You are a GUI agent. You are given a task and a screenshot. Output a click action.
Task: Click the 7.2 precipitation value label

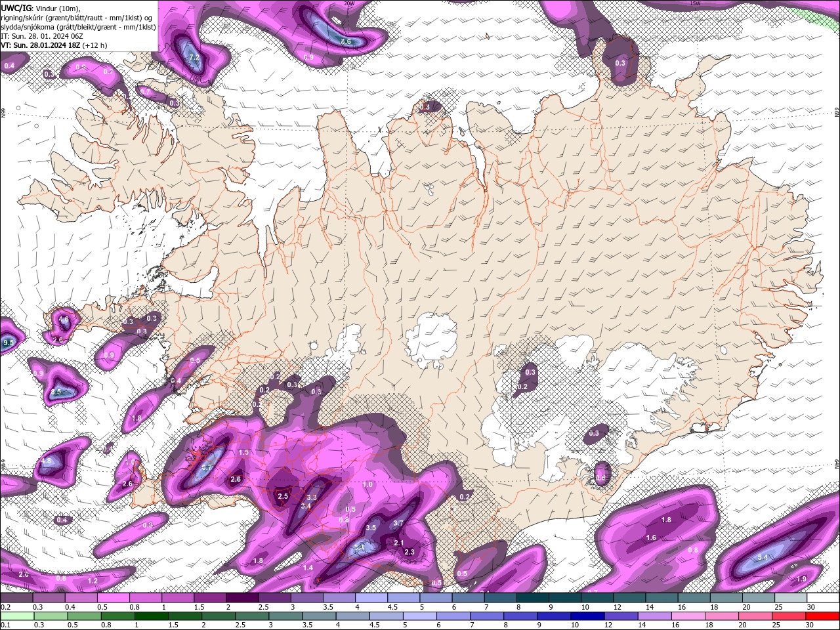click(x=194, y=57)
